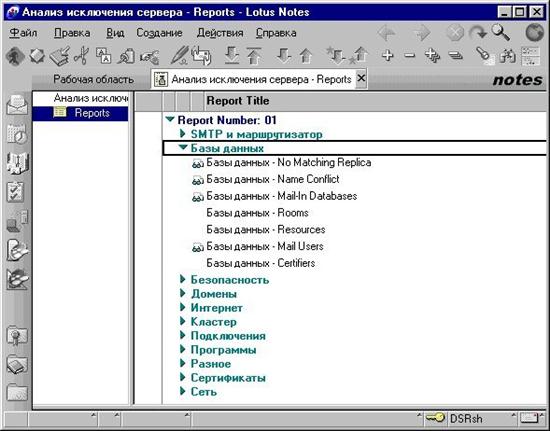Click the up-arrow-with-star Previous Unread icon
The width and height of the screenshot is (550, 431).
pyautogui.click(x=358, y=56)
